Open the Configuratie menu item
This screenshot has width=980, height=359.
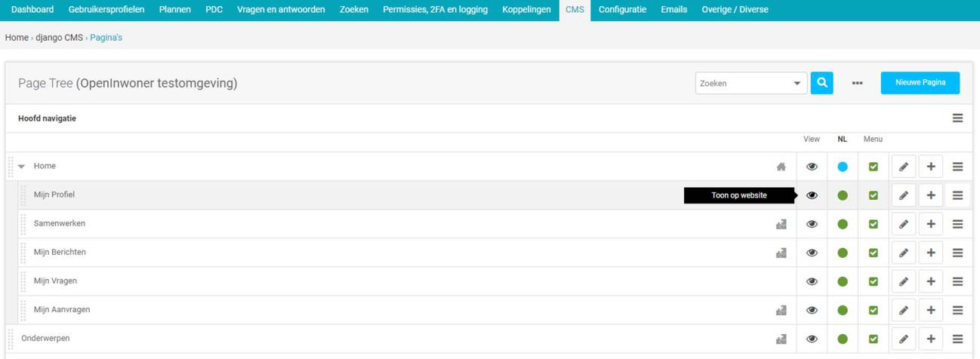tap(622, 10)
